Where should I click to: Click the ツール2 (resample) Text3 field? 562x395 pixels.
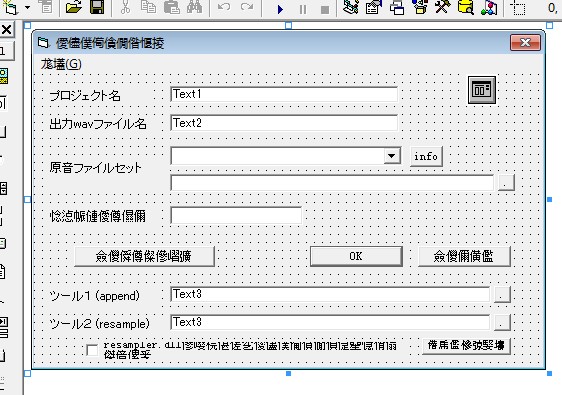pyautogui.click(x=330, y=322)
